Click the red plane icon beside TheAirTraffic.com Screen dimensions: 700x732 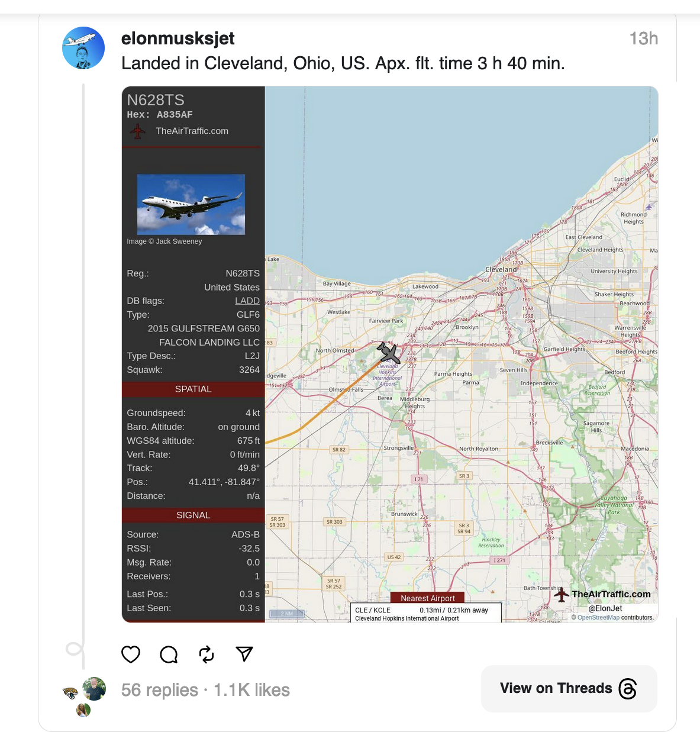tap(138, 131)
